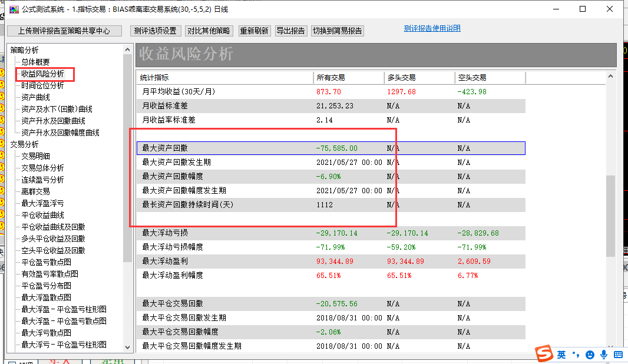This screenshot has width=628, height=364.
Task: Open 空头平仓收益及回撤 tree item
Action: 53,250
